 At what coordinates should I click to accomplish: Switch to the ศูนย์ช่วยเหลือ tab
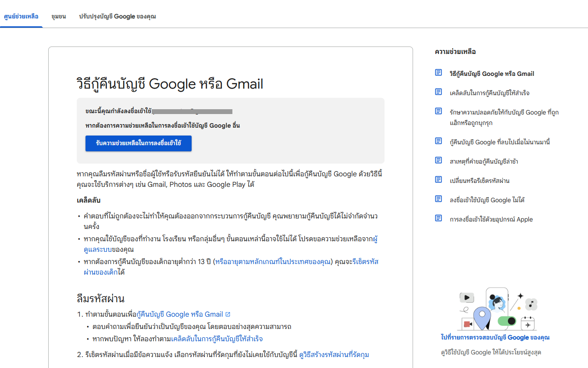[21, 17]
